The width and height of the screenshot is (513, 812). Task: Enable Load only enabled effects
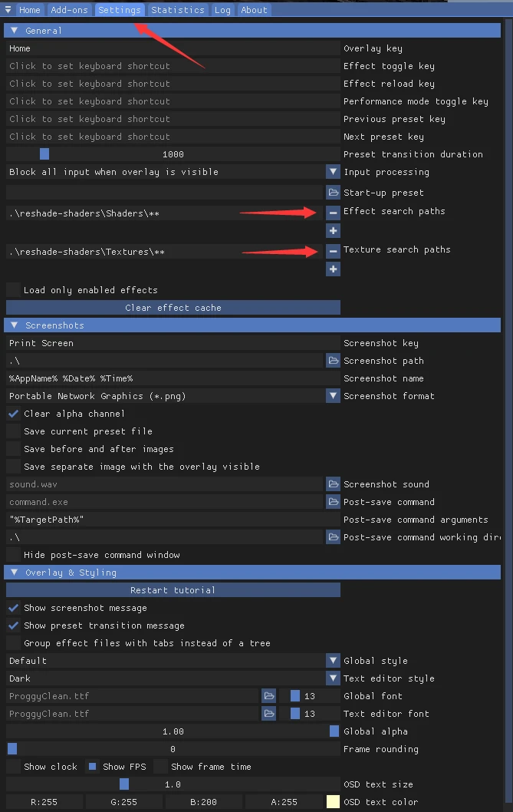[x=14, y=290]
